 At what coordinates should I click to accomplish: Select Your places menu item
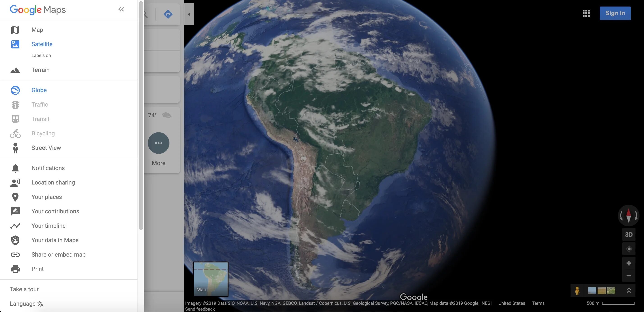[46, 196]
